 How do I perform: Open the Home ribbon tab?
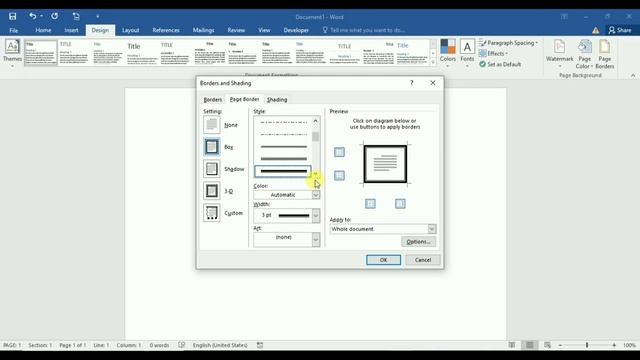pyautogui.click(x=43, y=30)
